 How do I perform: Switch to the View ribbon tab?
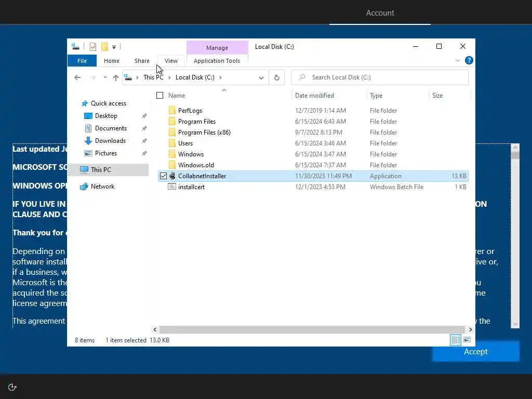pos(171,61)
